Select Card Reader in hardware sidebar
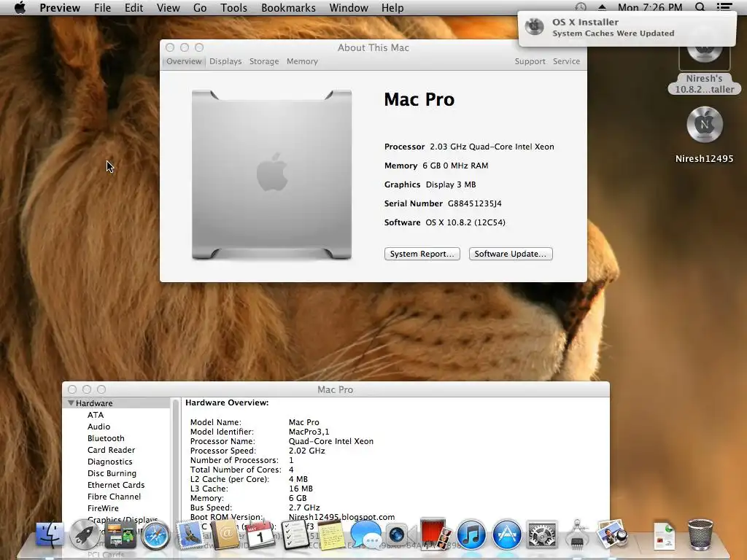The width and height of the screenshot is (747, 560). pyautogui.click(x=111, y=450)
